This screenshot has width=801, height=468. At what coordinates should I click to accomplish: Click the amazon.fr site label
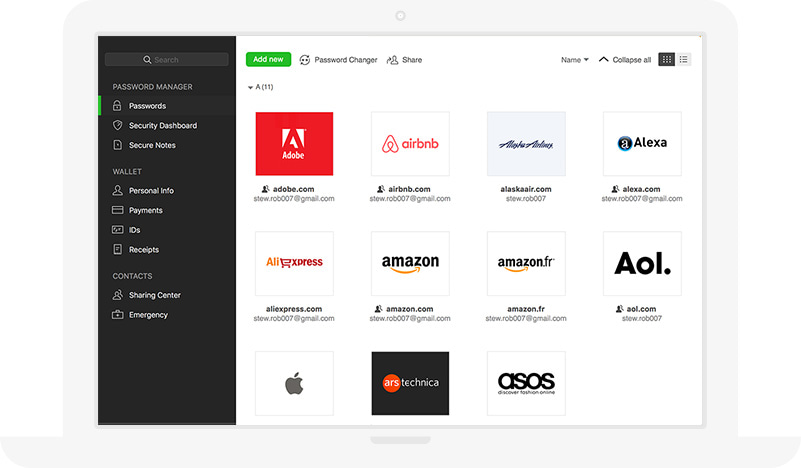click(x=526, y=309)
